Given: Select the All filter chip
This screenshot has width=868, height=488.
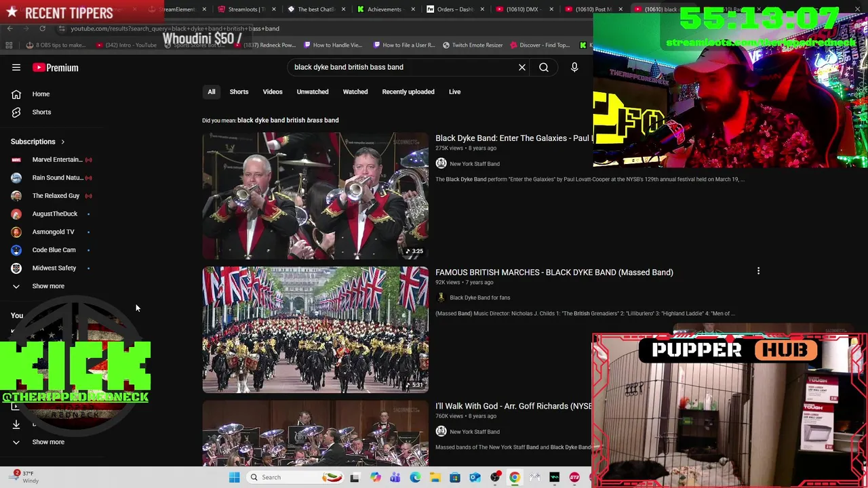Looking at the screenshot, I should tap(212, 91).
